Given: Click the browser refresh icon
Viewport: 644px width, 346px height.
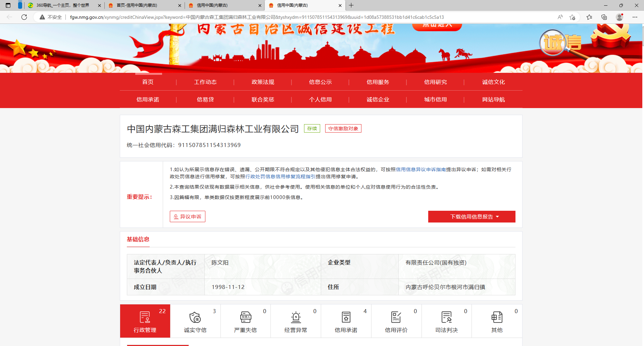Looking at the screenshot, I should tap(24, 17).
